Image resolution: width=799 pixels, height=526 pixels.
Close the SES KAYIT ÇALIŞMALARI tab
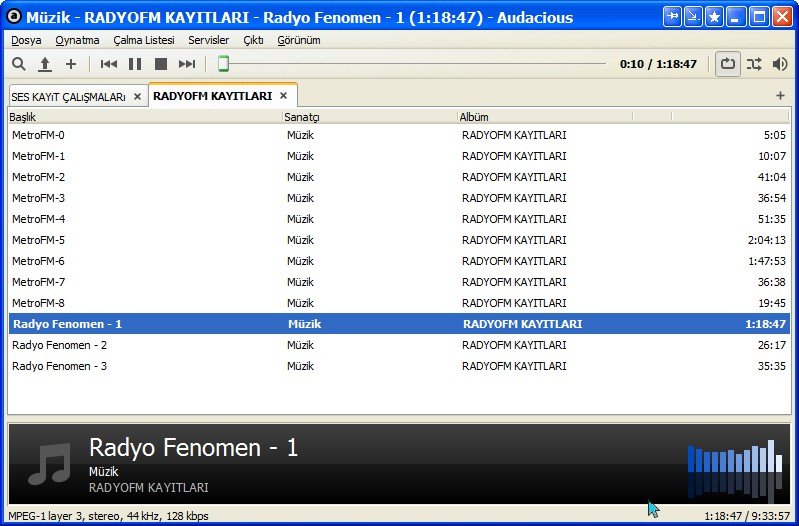137,97
